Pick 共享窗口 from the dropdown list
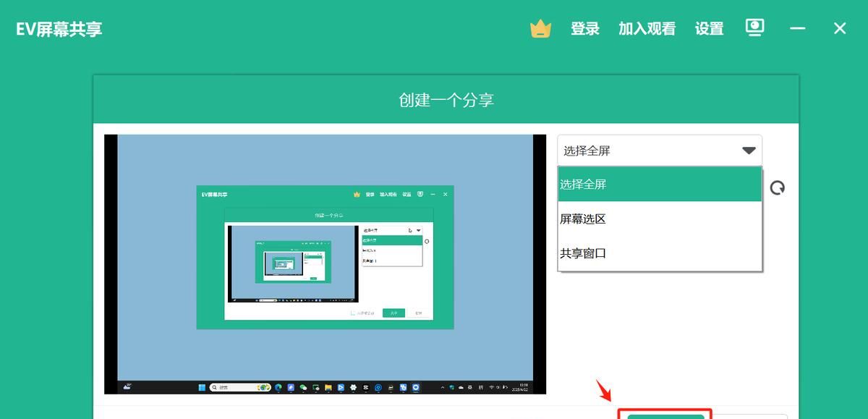The width and height of the screenshot is (868, 419). [660, 253]
